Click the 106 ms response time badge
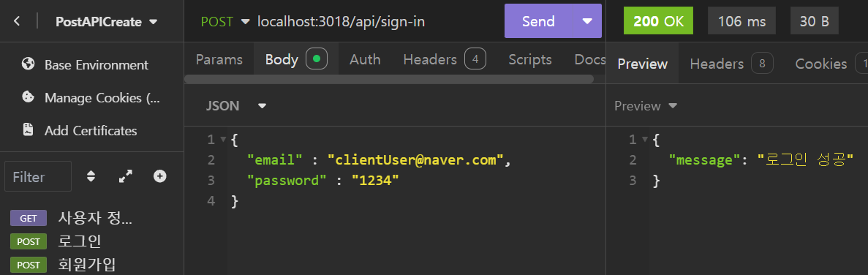Screen dimensions: 868x275 pos(741,21)
